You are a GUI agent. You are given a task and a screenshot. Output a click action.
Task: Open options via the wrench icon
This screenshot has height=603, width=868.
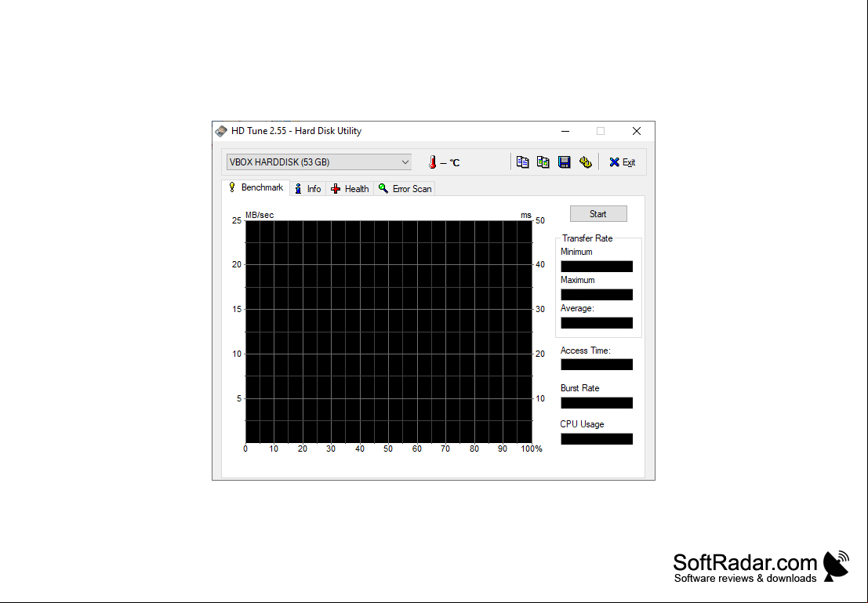pyautogui.click(x=585, y=162)
